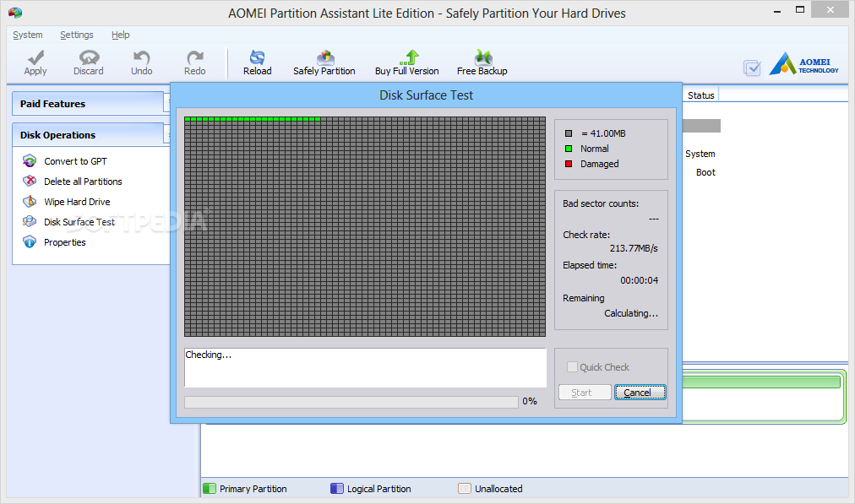Click the check rate value 213.77MB/s
Image resolution: width=855 pixels, height=504 pixels.
[634, 248]
